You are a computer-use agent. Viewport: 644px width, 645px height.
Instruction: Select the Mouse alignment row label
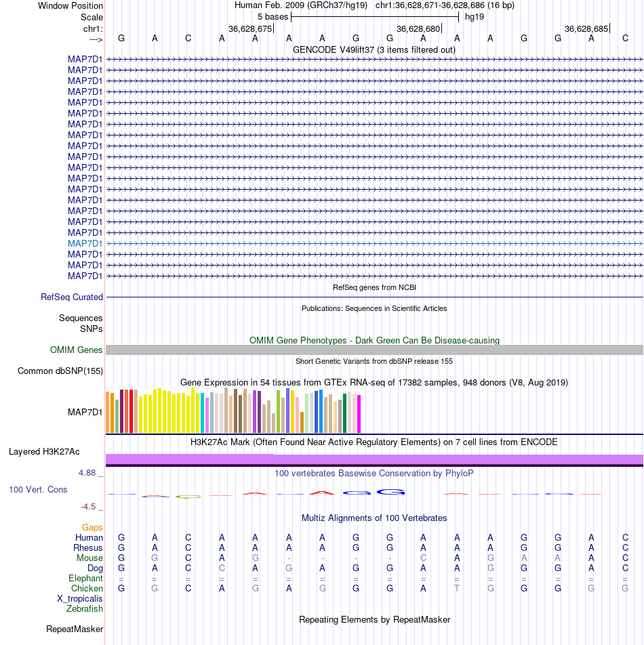pyautogui.click(x=89, y=558)
